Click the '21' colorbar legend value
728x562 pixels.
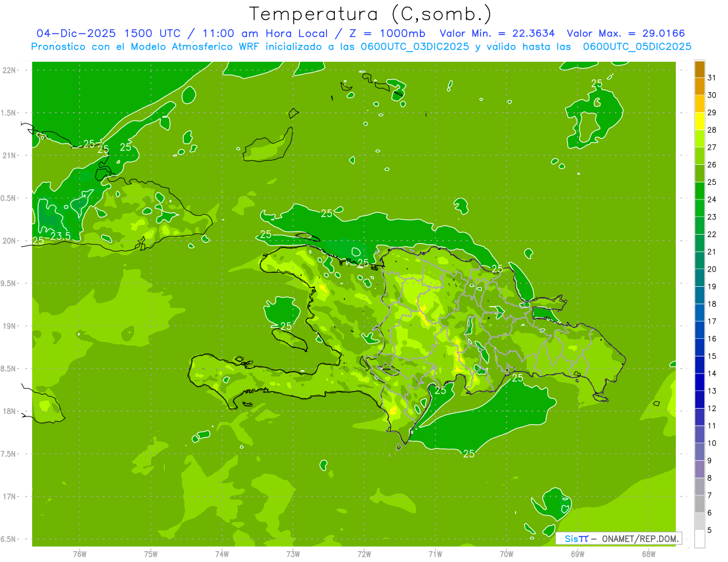pyautogui.click(x=712, y=252)
